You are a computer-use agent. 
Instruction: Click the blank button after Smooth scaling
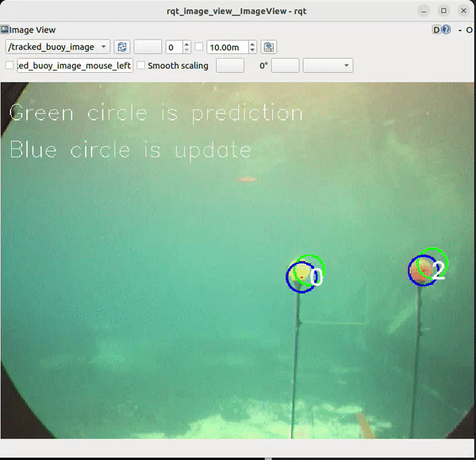230,66
